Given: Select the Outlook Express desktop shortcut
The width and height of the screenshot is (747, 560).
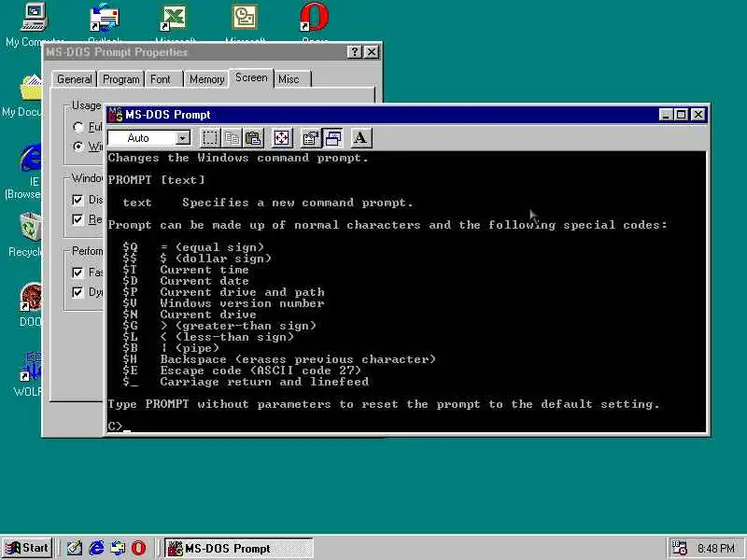Looking at the screenshot, I should coord(105,24).
